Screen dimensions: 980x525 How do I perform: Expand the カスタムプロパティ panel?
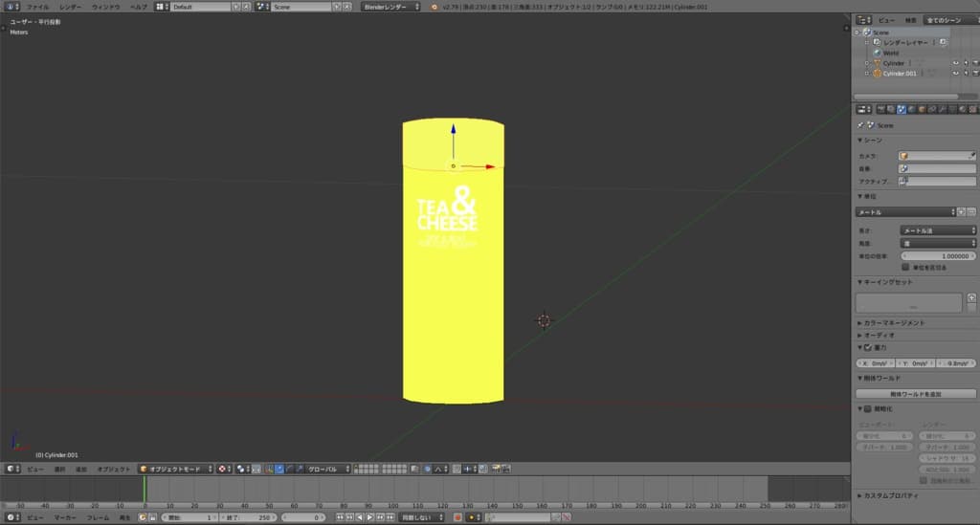coord(890,495)
